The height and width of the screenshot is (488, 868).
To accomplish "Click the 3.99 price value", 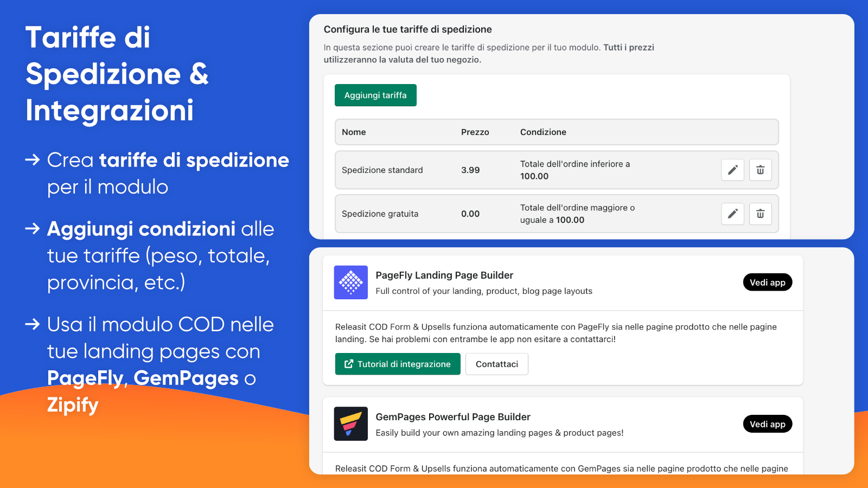I will pyautogui.click(x=470, y=170).
